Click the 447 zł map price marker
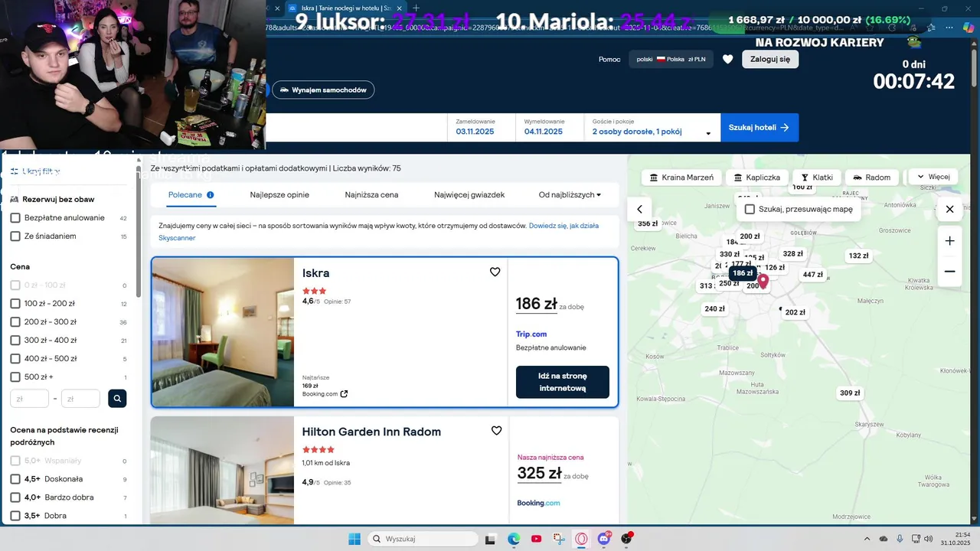This screenshot has height=551, width=980. coord(812,275)
